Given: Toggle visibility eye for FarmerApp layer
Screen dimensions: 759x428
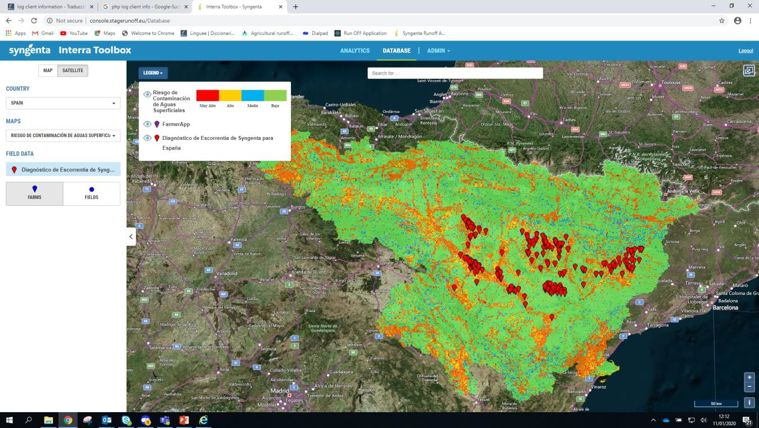Looking at the screenshot, I should [x=147, y=124].
